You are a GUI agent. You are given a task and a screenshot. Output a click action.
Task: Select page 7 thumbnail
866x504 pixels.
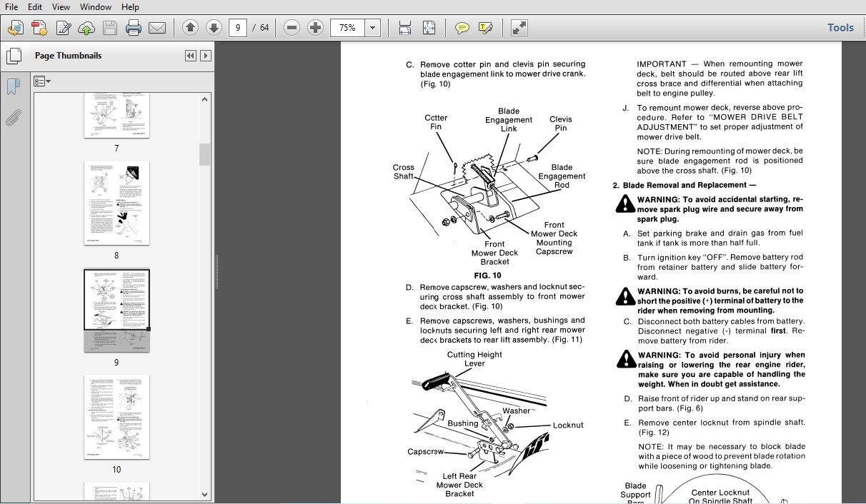[116, 114]
